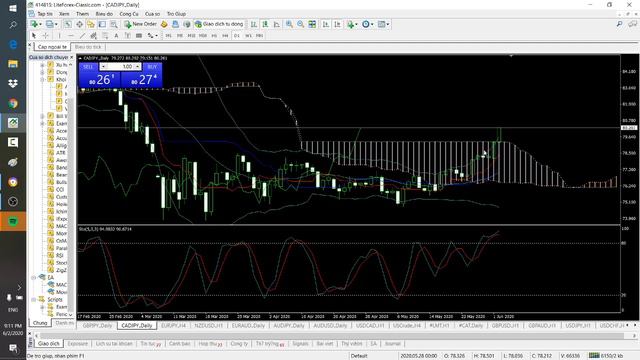This screenshot has width=640, height=360.
Task: Select the vertical line drawing tool
Action: (59, 36)
